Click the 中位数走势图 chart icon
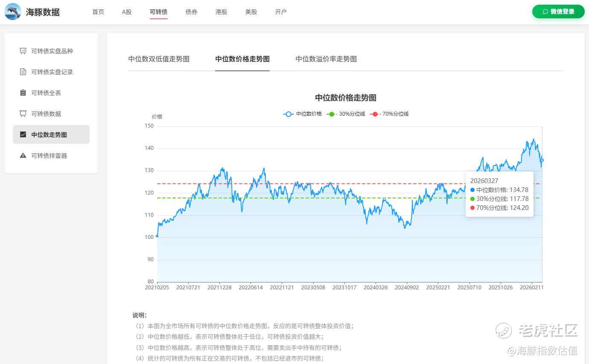Screen dimensions: 589x364 tap(23, 135)
